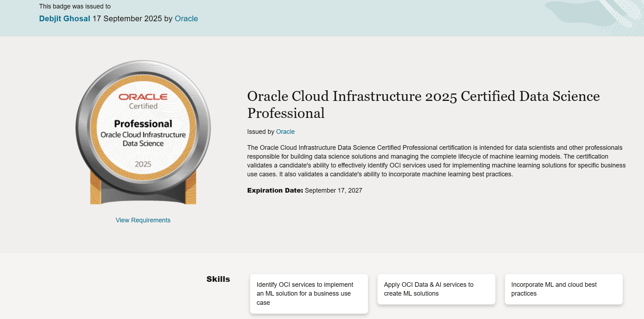The width and height of the screenshot is (644, 319).
Task: Click the Oracle Certified Professional badge image
Action: point(143,132)
